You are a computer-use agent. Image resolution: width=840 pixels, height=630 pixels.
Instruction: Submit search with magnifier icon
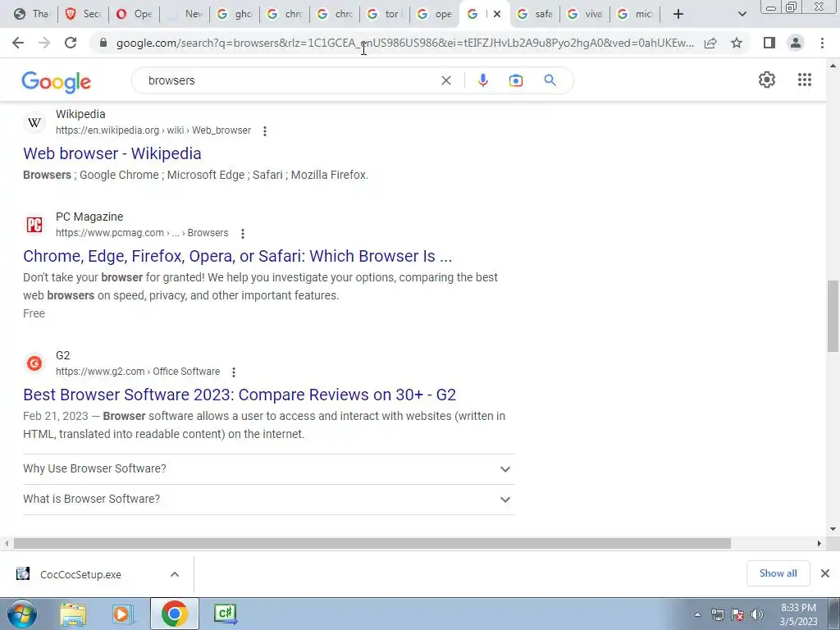point(550,80)
